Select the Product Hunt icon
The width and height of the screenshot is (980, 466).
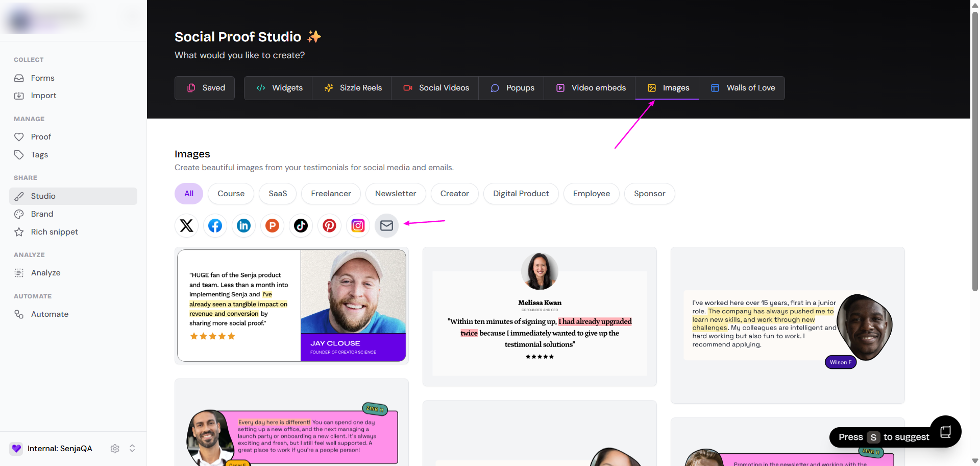coord(273,225)
